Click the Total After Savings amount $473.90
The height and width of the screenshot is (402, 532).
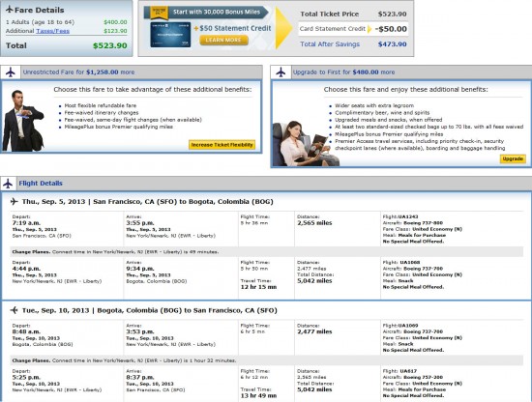(392, 44)
